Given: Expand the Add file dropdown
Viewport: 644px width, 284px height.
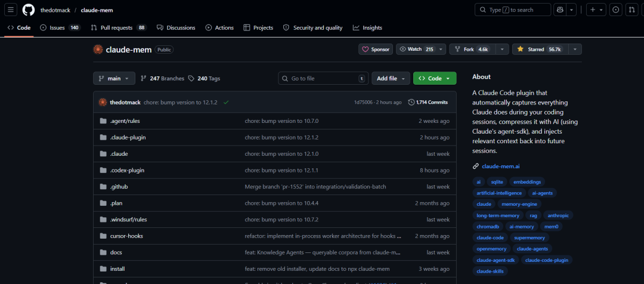Looking at the screenshot, I should [x=391, y=79].
